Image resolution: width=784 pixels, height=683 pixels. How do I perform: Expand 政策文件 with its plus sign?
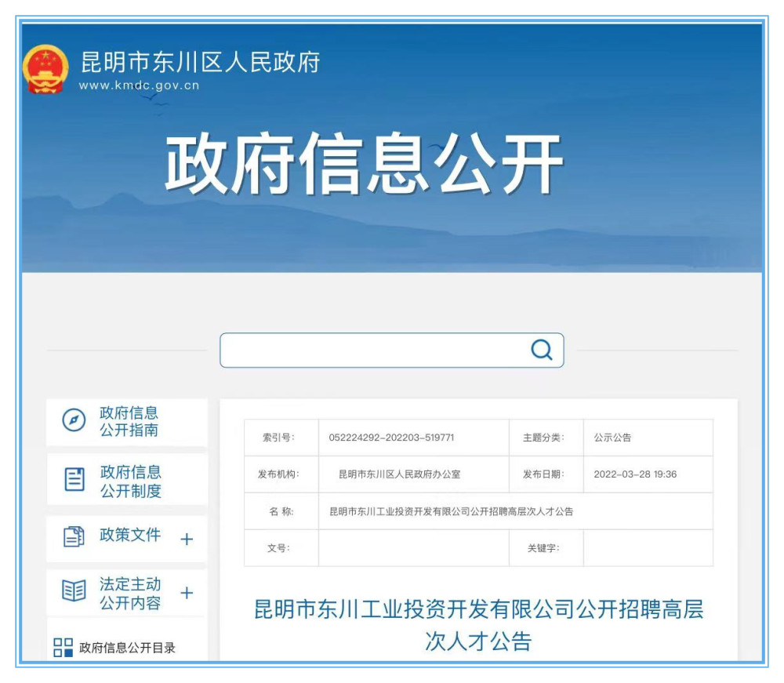[x=187, y=539]
